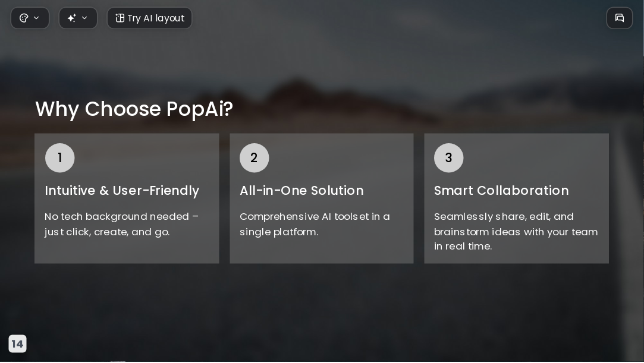This screenshot has width=644, height=363.
Task: Open the AI sparkle tools dropdown
Action: (x=78, y=18)
